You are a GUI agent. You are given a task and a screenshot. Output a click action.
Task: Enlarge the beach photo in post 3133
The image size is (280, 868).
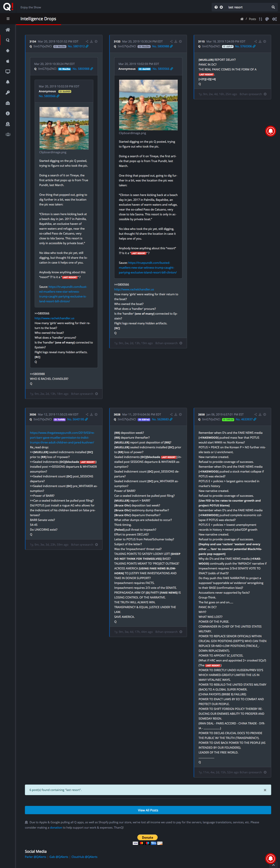click(x=148, y=105)
